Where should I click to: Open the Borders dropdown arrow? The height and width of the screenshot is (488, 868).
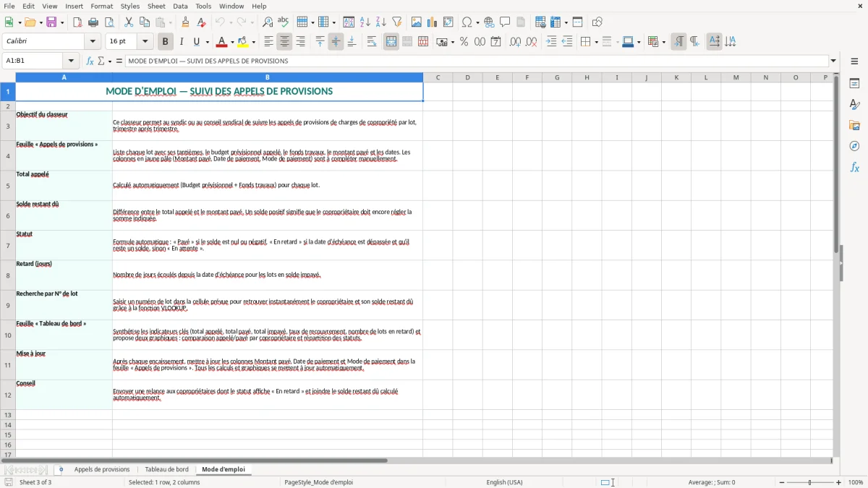pos(596,42)
